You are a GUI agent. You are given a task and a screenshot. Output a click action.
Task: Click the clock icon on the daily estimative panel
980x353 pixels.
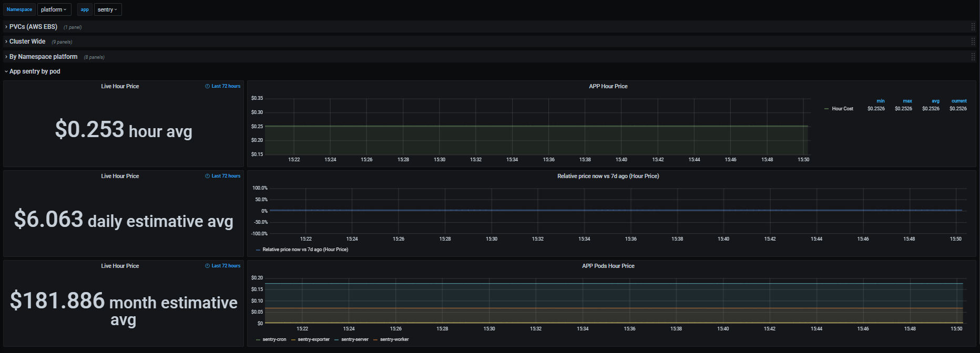[x=207, y=176]
